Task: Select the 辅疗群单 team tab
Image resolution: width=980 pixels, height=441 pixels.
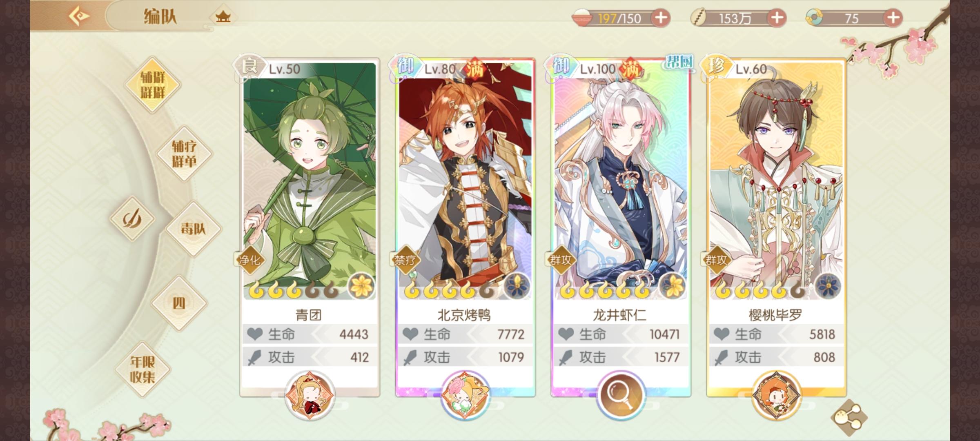Action: [x=184, y=154]
